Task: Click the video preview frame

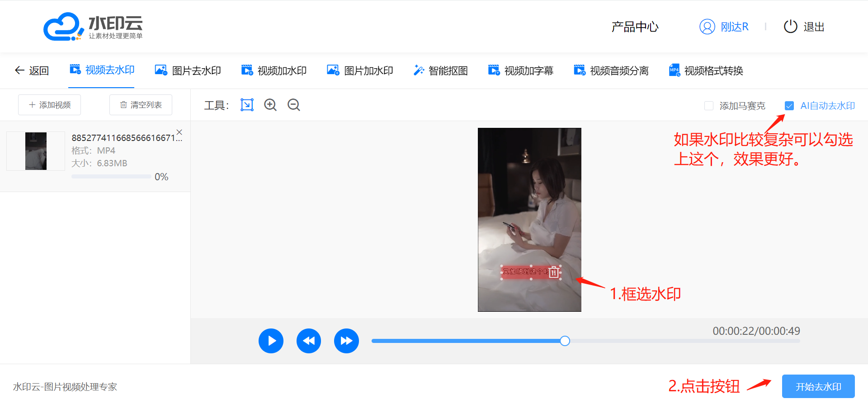Action: point(529,220)
